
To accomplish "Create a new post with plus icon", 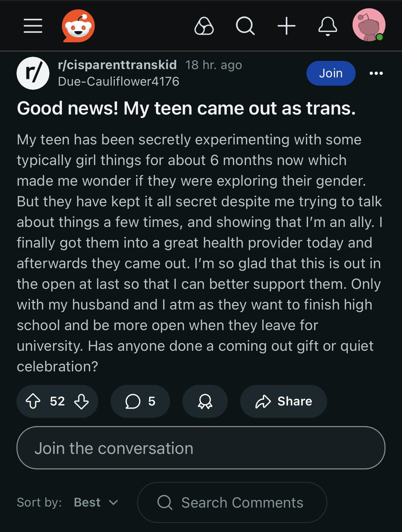I will coord(287,26).
